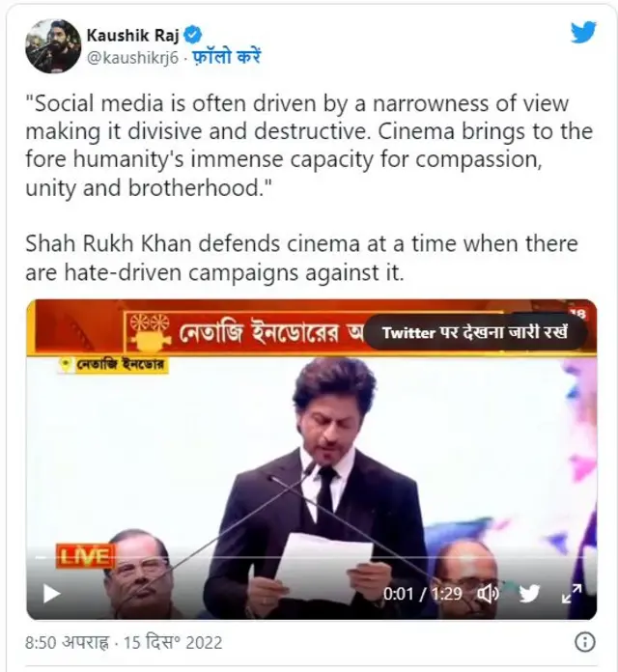Image resolution: width=618 pixels, height=672 pixels.
Task: Open Kaushik Raj's profile picture
Action: pyautogui.click(x=53, y=46)
